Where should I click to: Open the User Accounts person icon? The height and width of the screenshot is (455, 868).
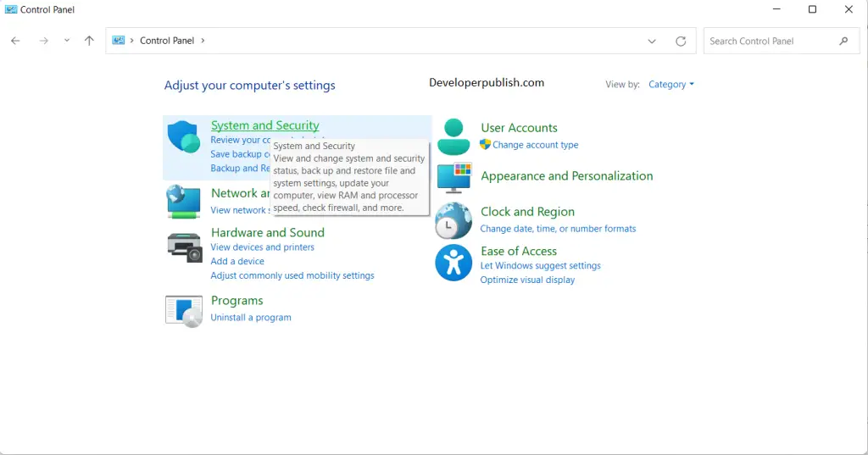pos(453,136)
